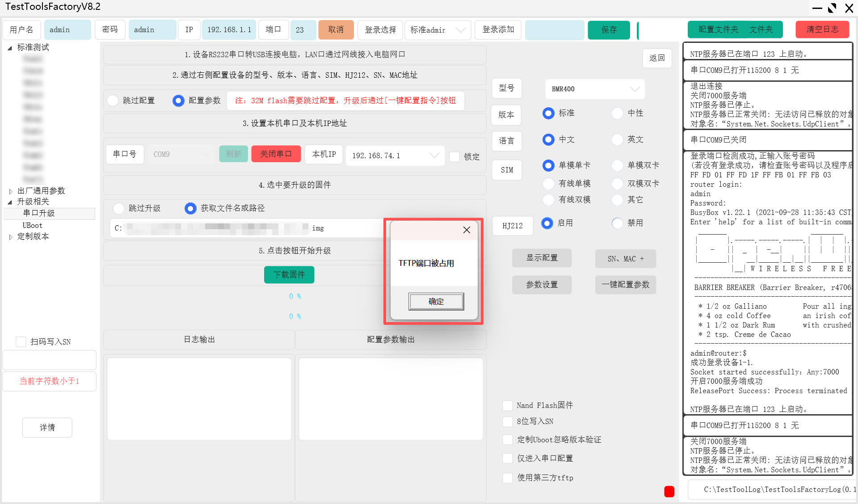Click the red status indicator square

pyautogui.click(x=669, y=491)
